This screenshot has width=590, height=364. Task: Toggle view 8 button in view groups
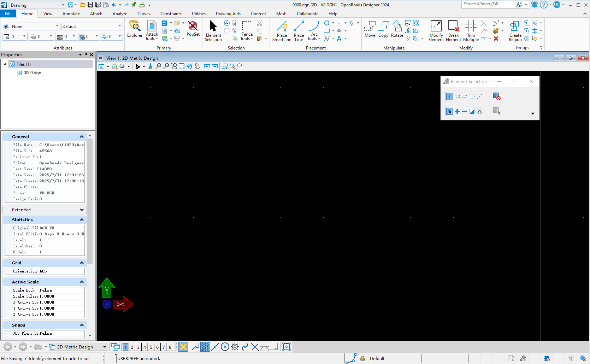point(170,347)
